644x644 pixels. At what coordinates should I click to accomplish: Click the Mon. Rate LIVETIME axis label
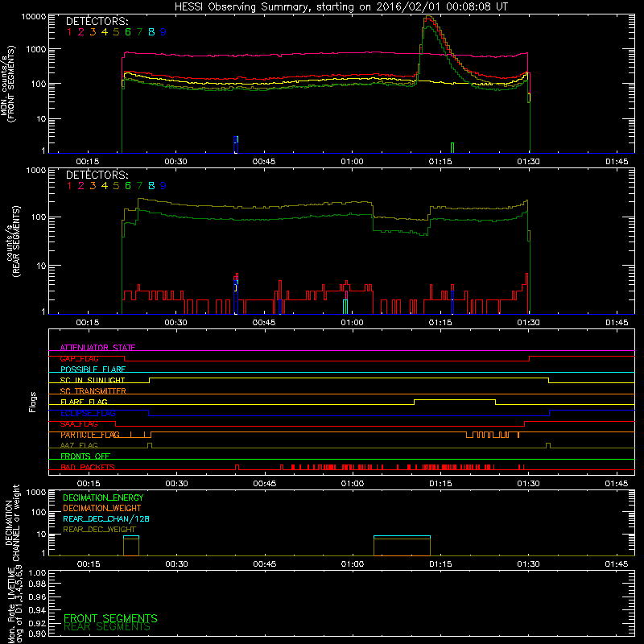(x=15, y=605)
